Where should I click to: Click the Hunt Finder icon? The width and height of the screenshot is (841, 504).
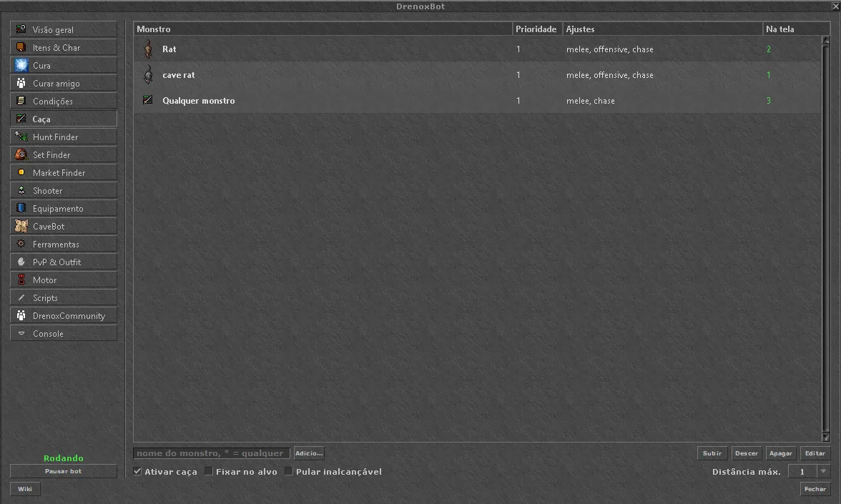tap(21, 137)
